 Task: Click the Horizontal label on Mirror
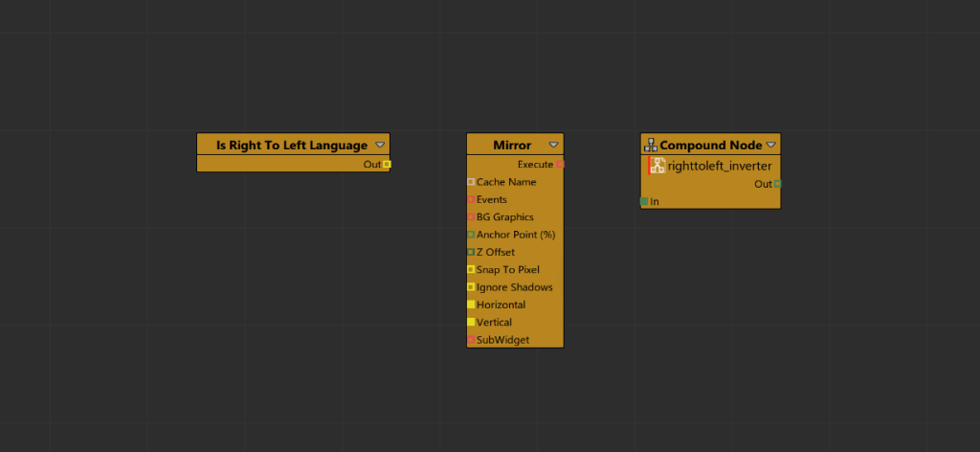pos(501,305)
